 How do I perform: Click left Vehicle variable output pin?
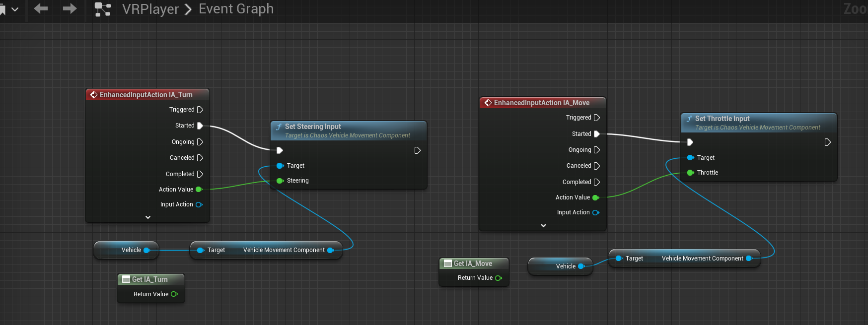point(147,250)
